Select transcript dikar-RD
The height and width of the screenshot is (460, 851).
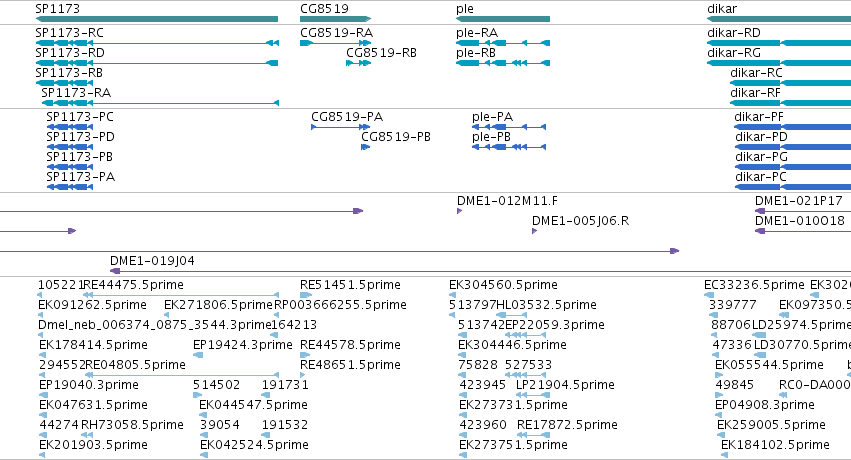click(x=734, y=33)
